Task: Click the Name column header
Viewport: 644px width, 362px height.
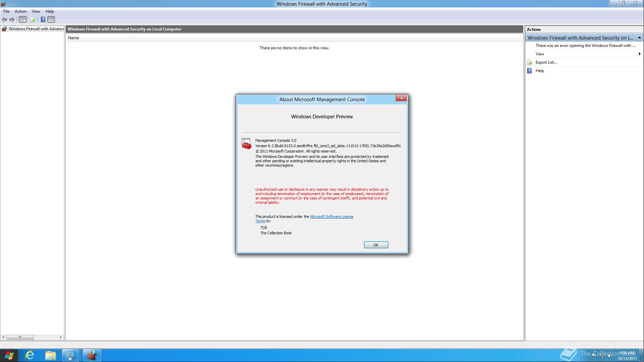Action: point(99,38)
